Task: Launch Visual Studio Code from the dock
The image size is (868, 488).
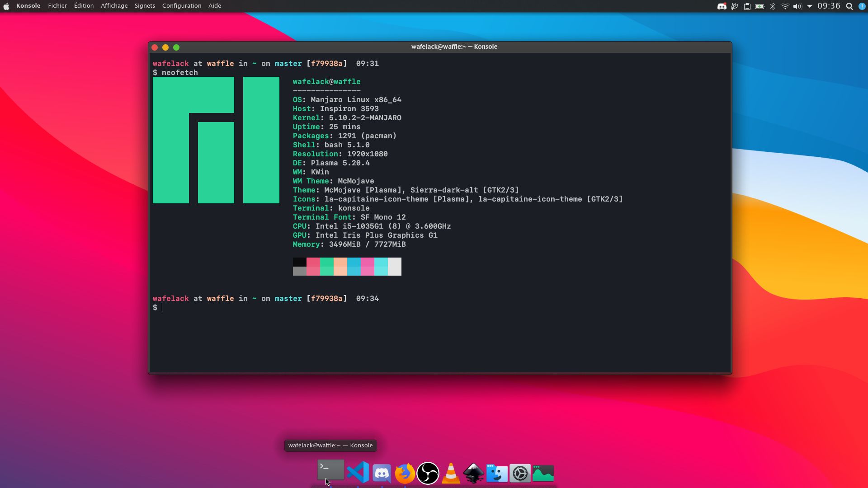Action: 358,473
